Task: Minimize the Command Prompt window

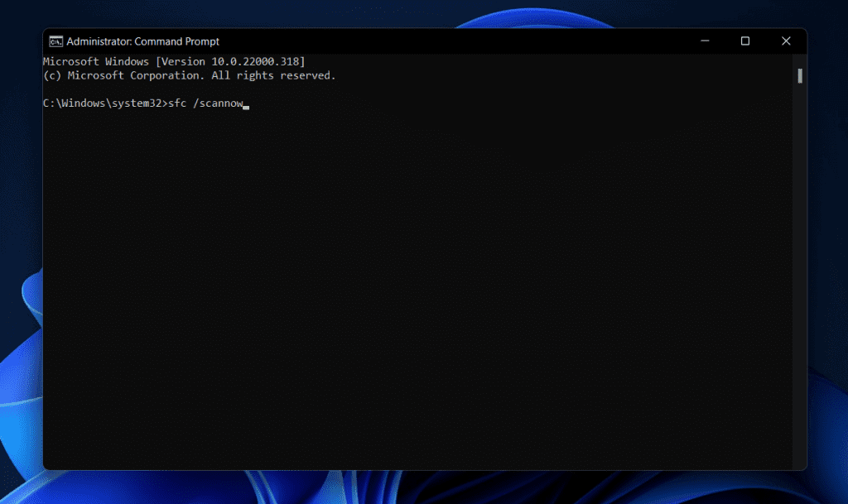Action: tap(704, 41)
